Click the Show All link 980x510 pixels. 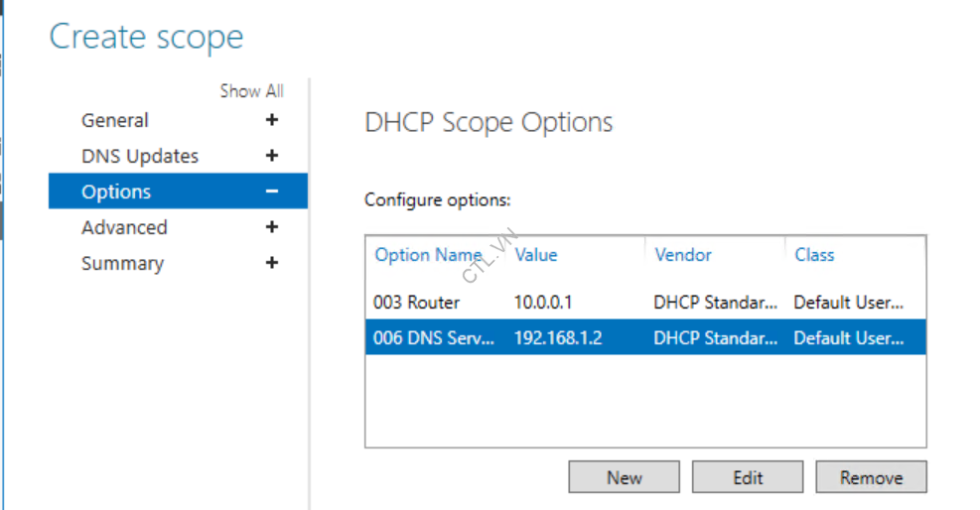click(251, 91)
